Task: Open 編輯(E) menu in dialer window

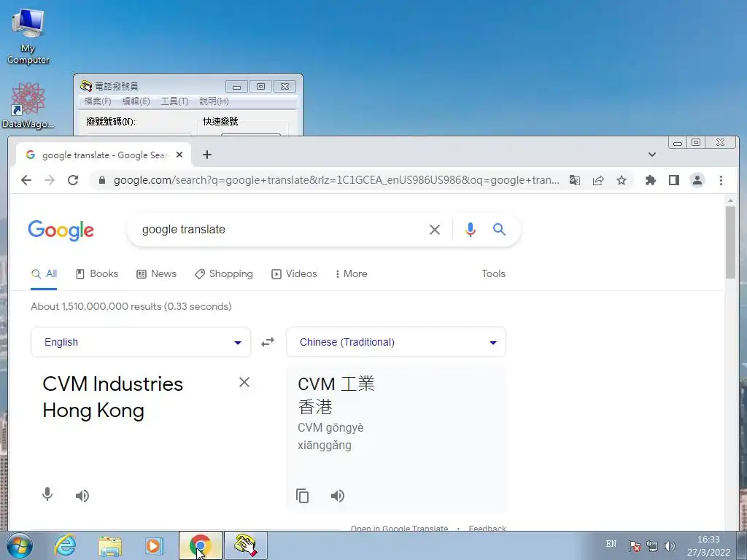Action: pos(136,101)
